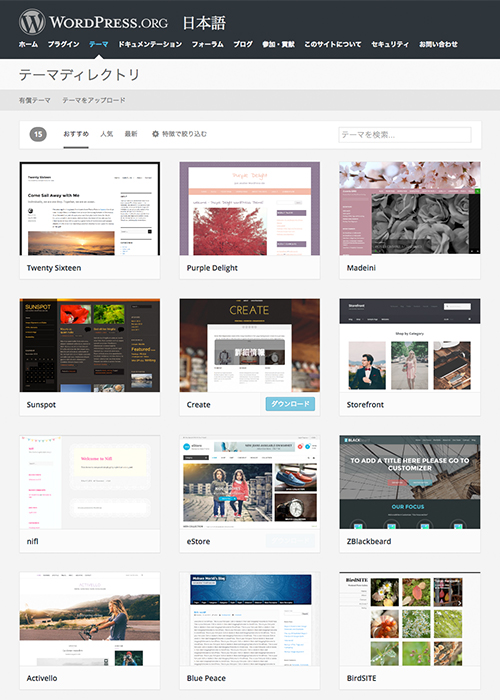The image size is (500, 700).
Task: Open the ZBlackbeard theme thumbnail
Action: [x=410, y=482]
